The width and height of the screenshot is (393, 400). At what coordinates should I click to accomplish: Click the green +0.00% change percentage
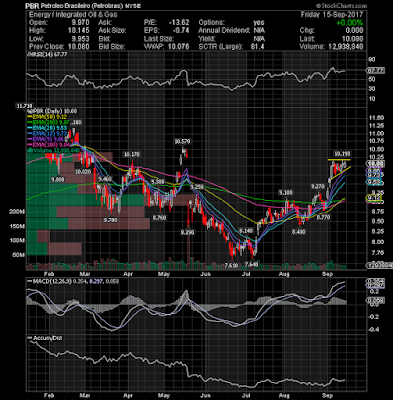(x=350, y=23)
